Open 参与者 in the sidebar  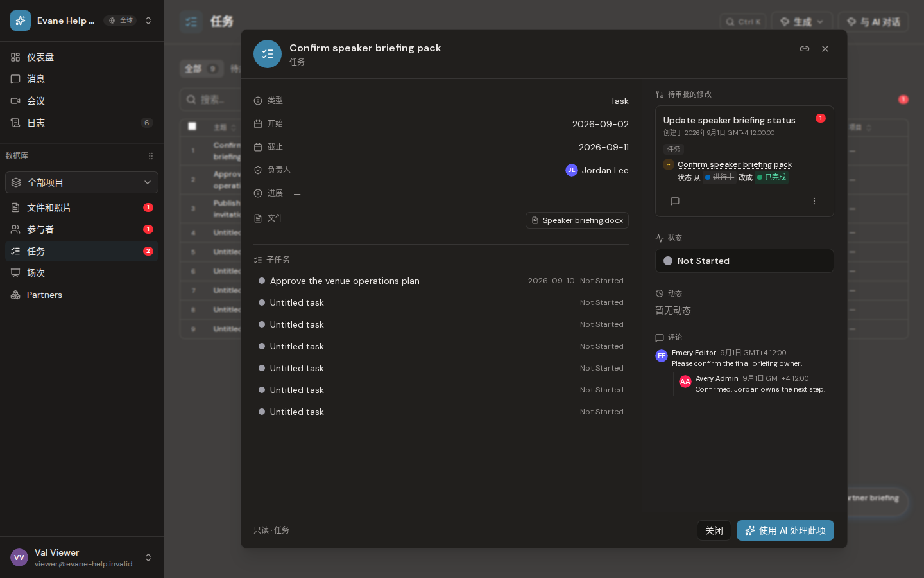81,229
